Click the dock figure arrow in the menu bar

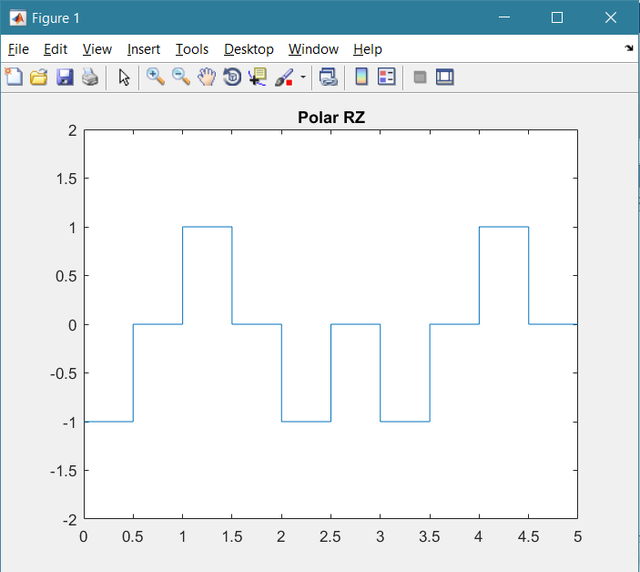(628, 49)
